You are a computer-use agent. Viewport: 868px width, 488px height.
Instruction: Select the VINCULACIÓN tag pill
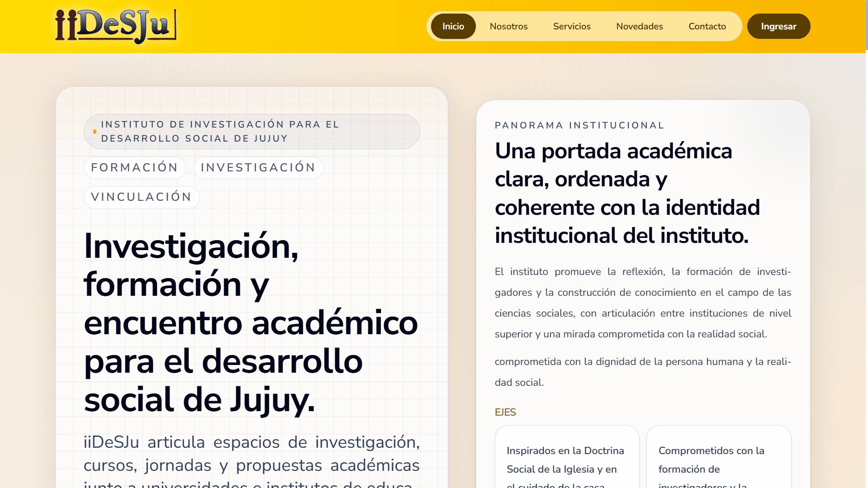(x=142, y=197)
